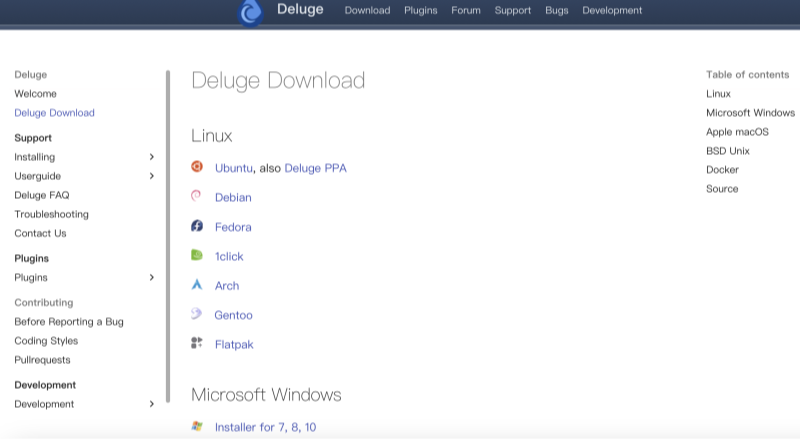Click the Fedora logo icon

(x=197, y=226)
